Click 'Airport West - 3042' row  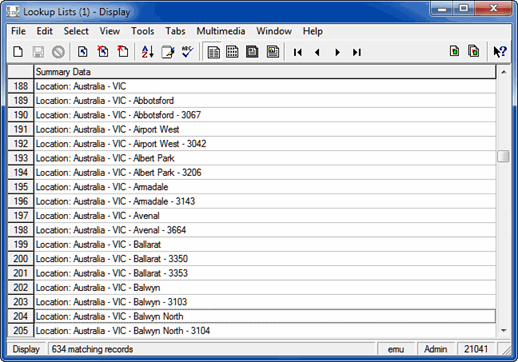point(265,144)
